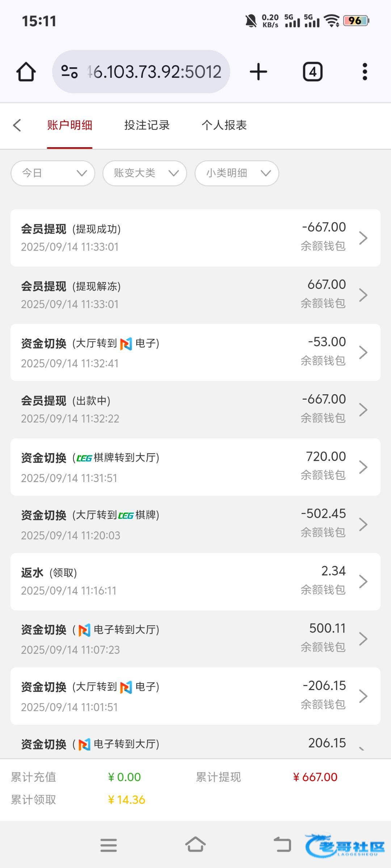Open the 小类明细 subcategory dropdown
The height and width of the screenshot is (868, 391).
tap(236, 173)
